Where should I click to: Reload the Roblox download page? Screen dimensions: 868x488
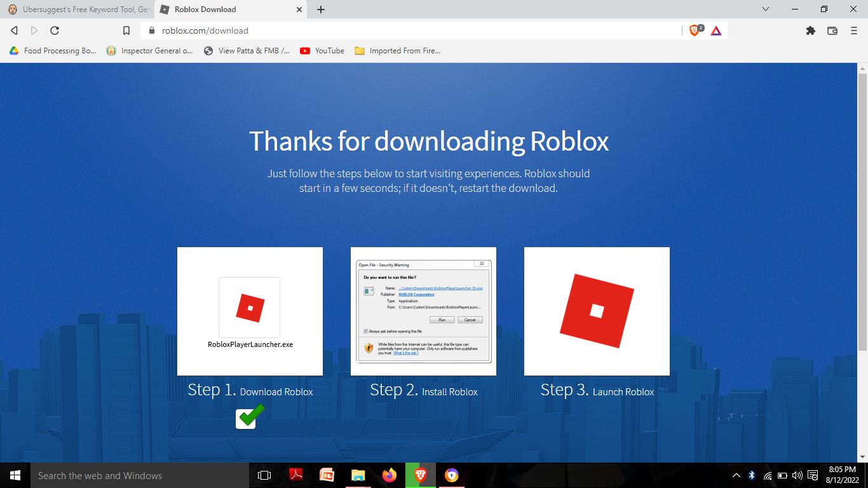click(55, 30)
